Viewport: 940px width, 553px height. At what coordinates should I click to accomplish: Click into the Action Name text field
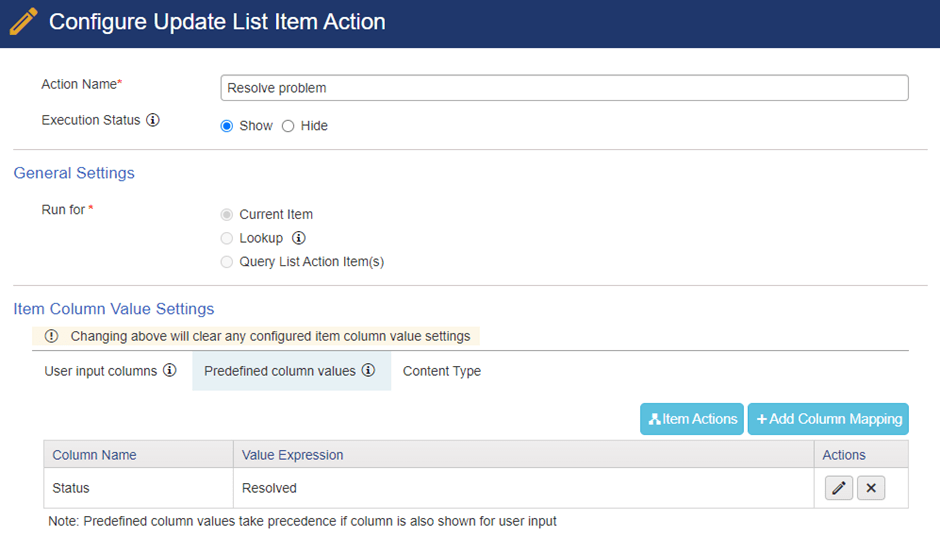click(x=564, y=88)
